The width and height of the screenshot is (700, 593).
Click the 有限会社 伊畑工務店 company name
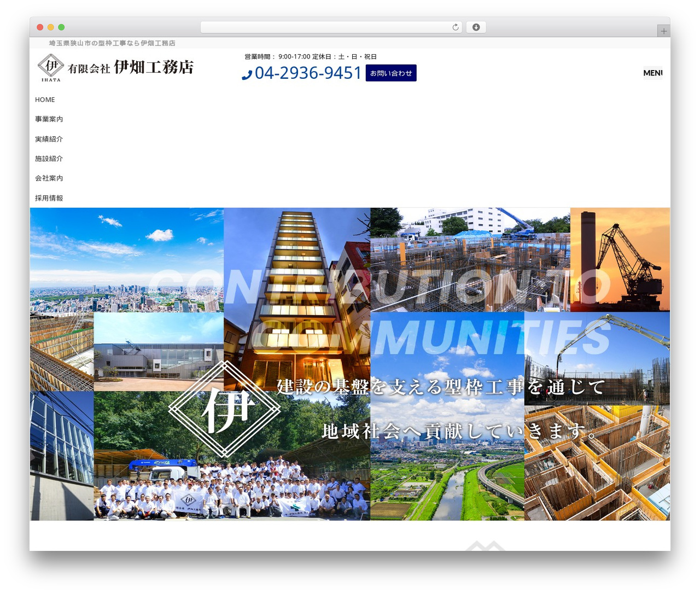(131, 67)
